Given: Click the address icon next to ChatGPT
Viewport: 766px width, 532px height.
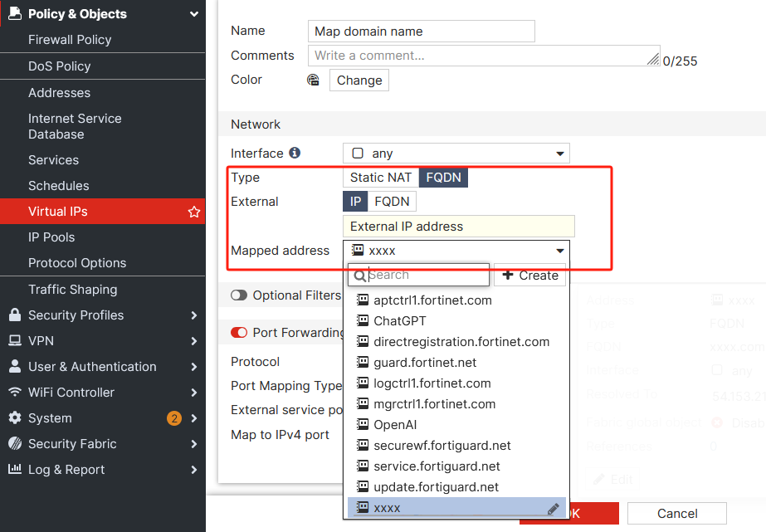Looking at the screenshot, I should 363,320.
